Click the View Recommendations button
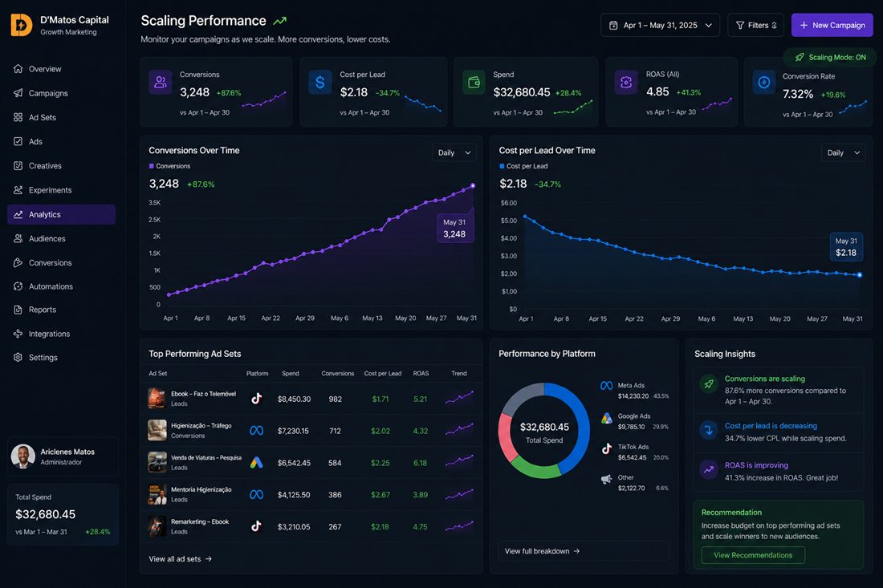The width and height of the screenshot is (883, 588). [753, 555]
